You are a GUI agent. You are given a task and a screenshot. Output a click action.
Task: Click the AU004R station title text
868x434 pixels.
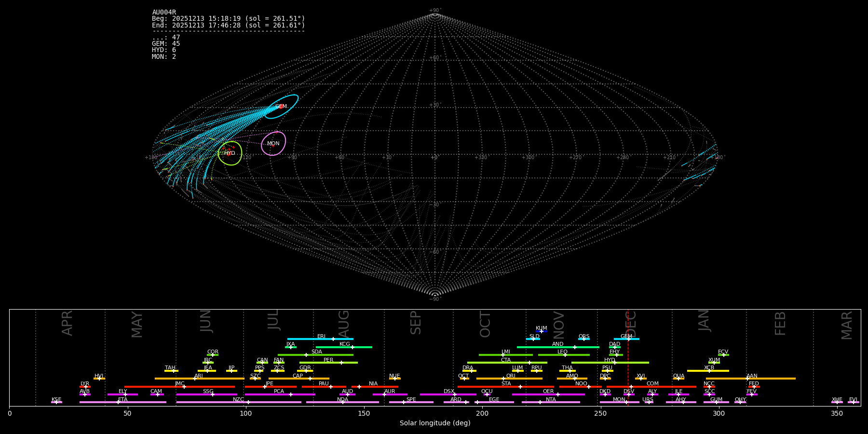point(164,13)
